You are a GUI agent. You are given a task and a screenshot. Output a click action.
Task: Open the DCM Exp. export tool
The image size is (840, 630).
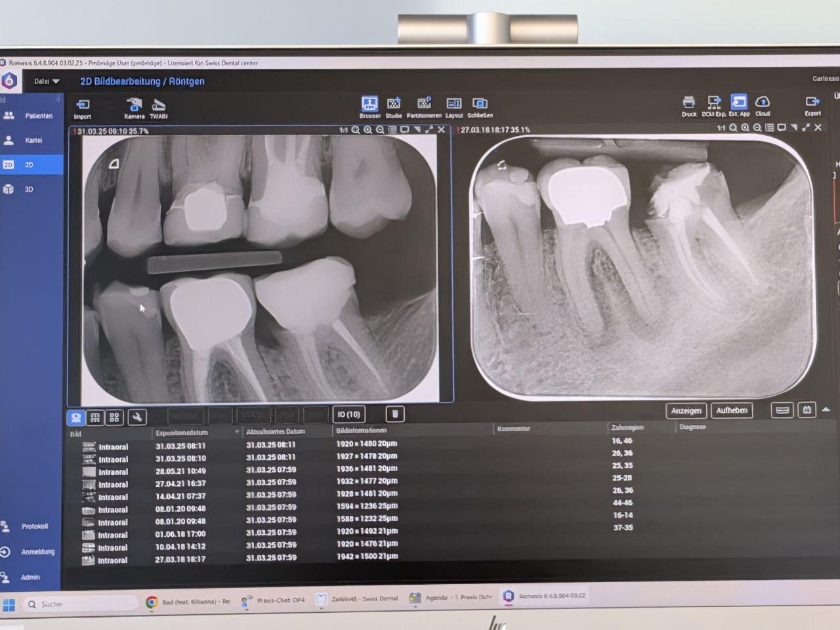pos(713,104)
